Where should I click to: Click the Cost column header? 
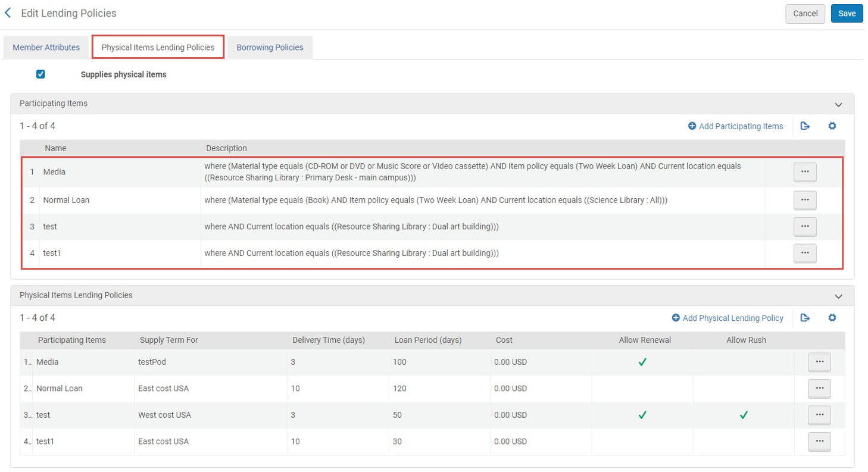(504, 340)
